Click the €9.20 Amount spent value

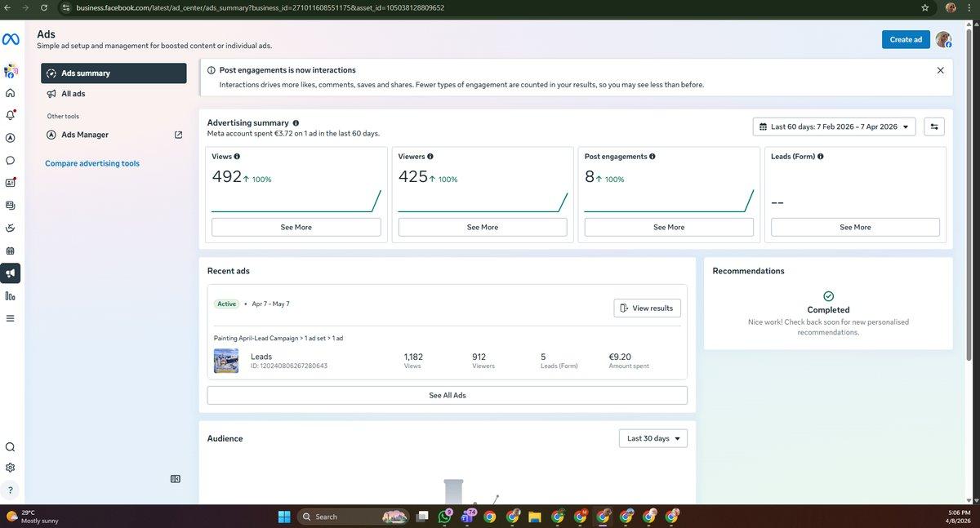click(620, 357)
